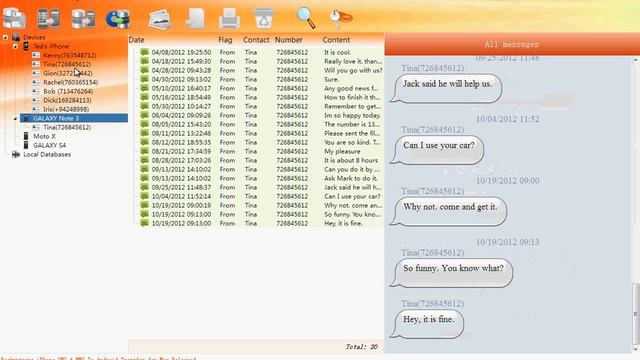Click contact card icon beside Bob (713476264)
The width and height of the screenshot is (640, 360).
(x=36, y=91)
